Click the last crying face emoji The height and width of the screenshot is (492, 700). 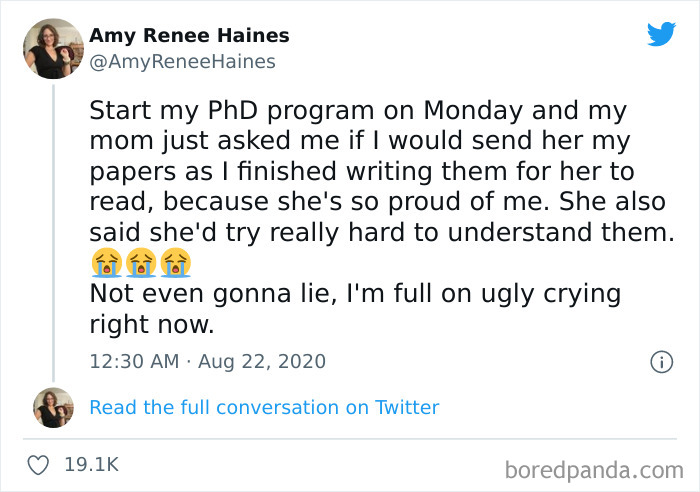(175, 263)
